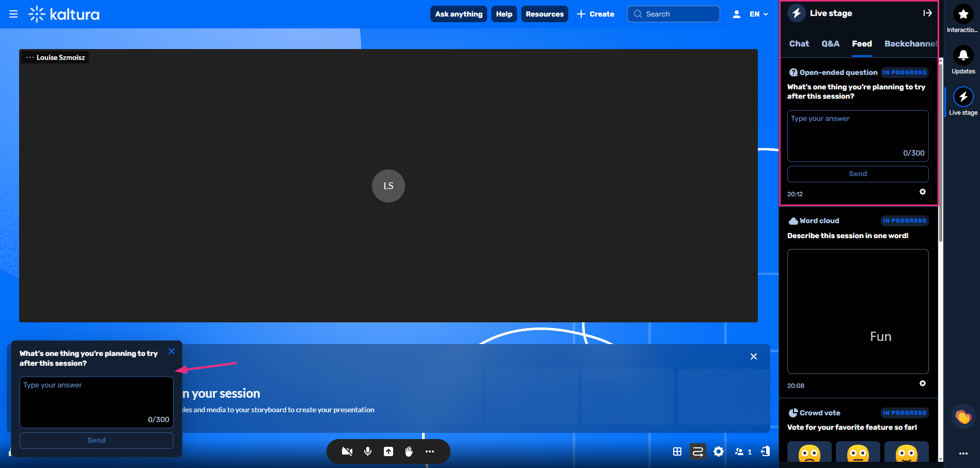Click the raise hand icon
Screen dimensions: 980x468
pos(409,451)
